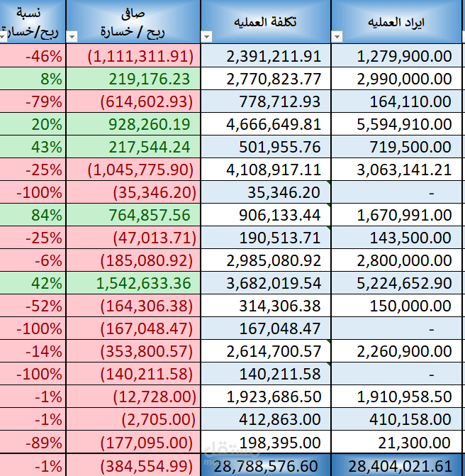465x476 pixels.
Task: Select cost cell 906,133.44
Action: [266, 215]
